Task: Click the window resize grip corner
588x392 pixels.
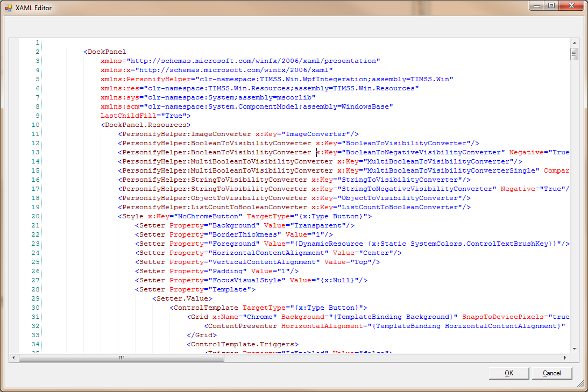Action: (x=583, y=387)
